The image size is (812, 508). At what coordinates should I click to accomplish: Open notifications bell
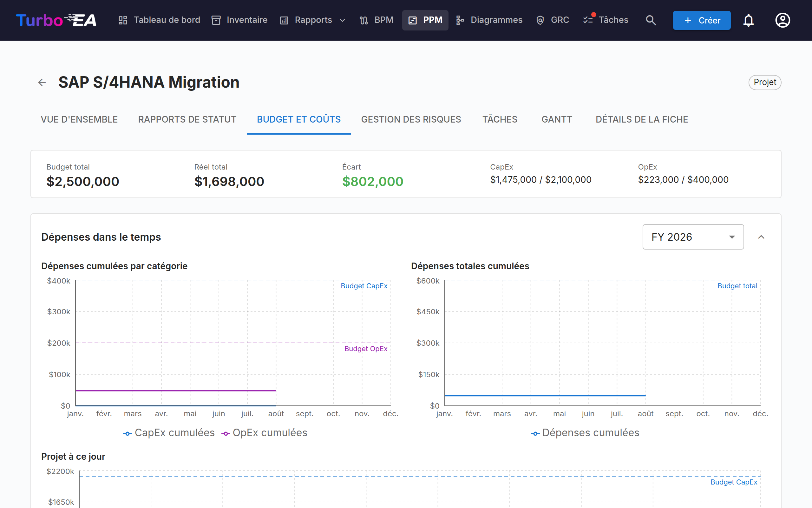(x=749, y=20)
